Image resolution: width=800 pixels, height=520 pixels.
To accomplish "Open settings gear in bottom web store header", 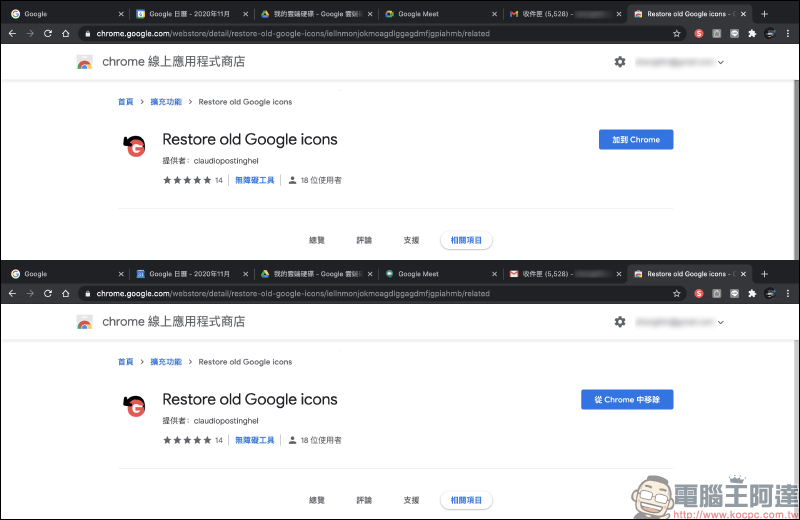I will tap(620, 321).
